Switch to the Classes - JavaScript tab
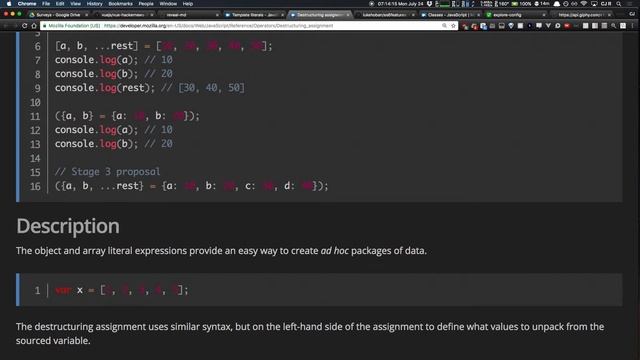 tap(450, 15)
